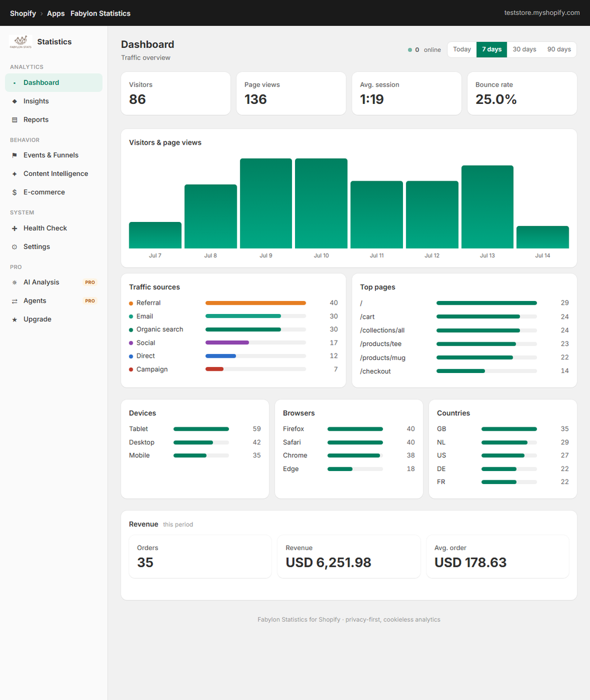Click the Reports list icon

coord(14,120)
